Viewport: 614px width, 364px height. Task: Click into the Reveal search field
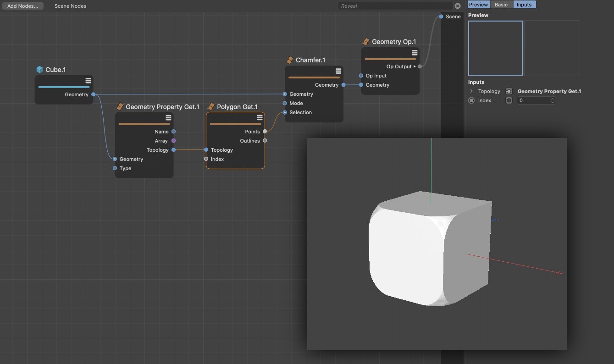click(x=394, y=6)
